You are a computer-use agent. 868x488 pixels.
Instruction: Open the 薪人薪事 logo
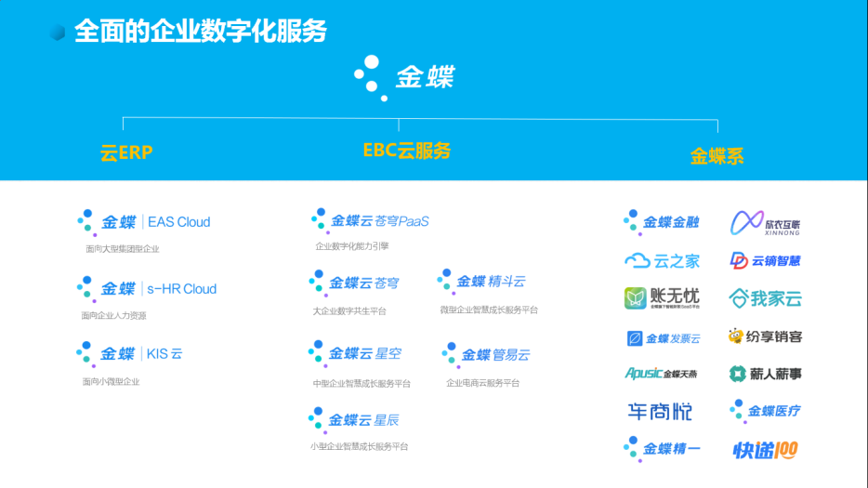pos(766,374)
